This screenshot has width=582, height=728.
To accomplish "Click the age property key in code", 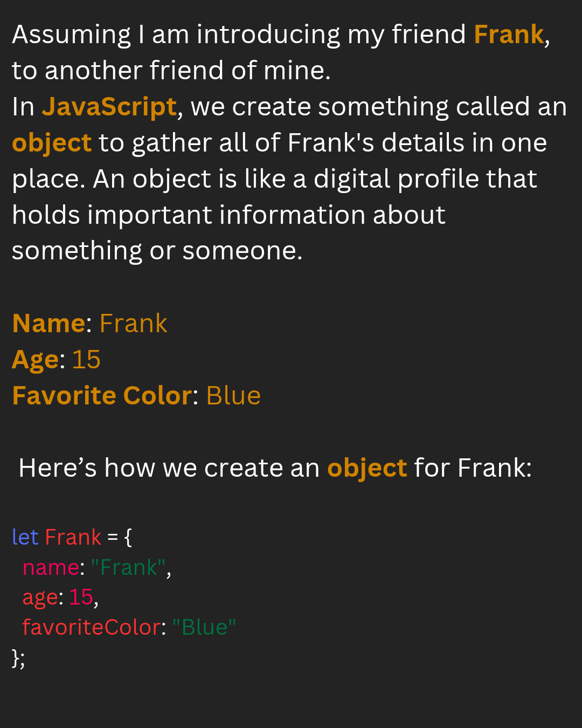I will pos(40,598).
